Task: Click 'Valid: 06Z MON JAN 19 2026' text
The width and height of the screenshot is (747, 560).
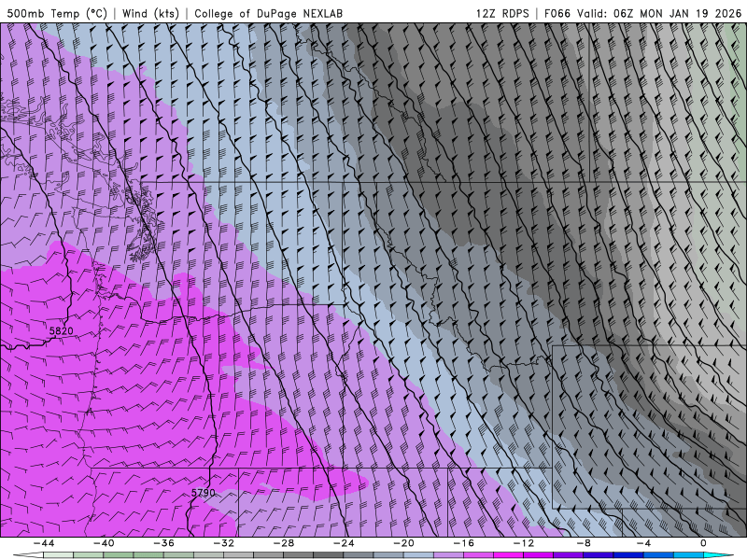Action: coord(659,13)
